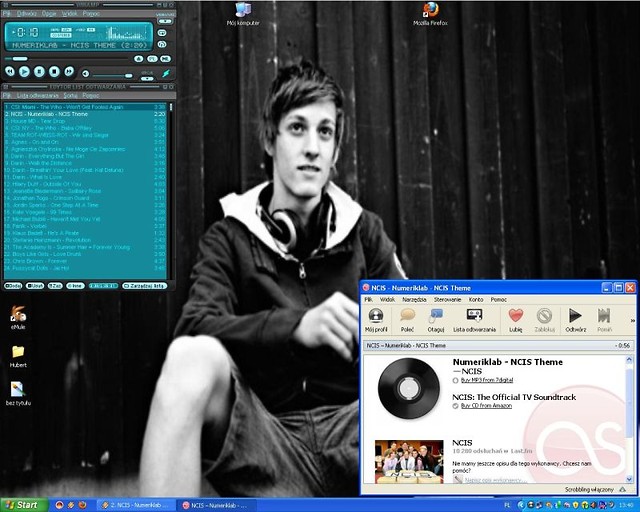Image resolution: width=640 pixels, height=512 pixels.
Task: Click playlist editor scrollbar thumb
Action: 171,107
